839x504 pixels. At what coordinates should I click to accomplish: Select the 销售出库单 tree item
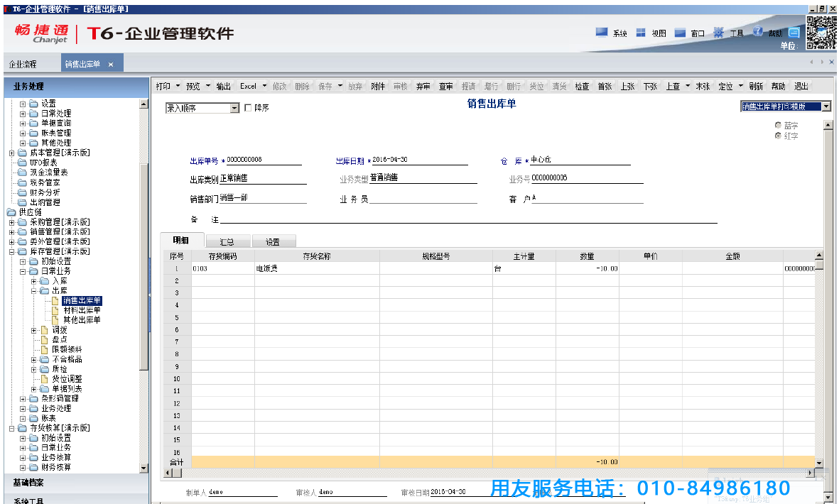(x=81, y=301)
